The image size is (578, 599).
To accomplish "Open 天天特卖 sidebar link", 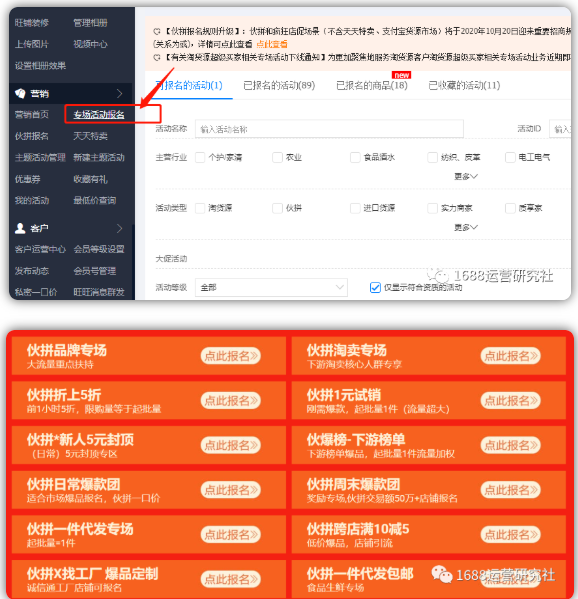I will click(x=91, y=136).
